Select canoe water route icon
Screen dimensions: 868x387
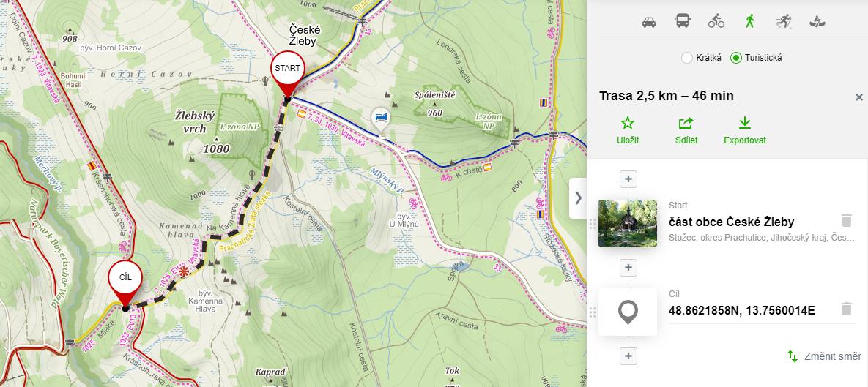[x=817, y=21]
